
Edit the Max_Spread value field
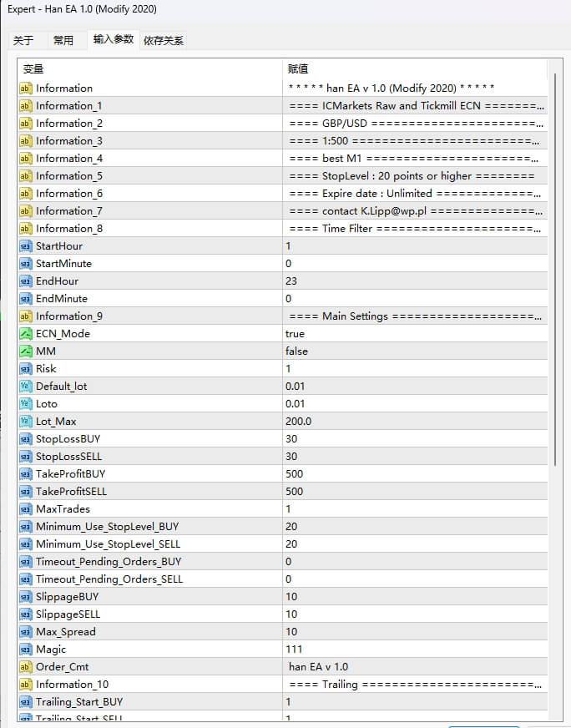click(291, 632)
